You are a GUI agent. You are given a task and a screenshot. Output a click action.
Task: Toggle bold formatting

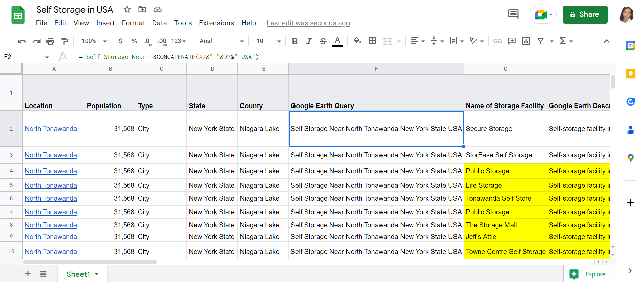tap(294, 41)
